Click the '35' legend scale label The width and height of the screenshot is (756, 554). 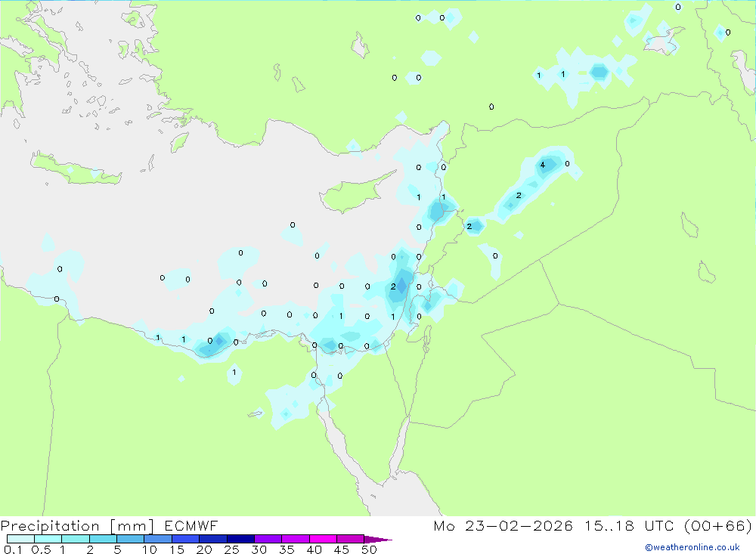[287, 549]
